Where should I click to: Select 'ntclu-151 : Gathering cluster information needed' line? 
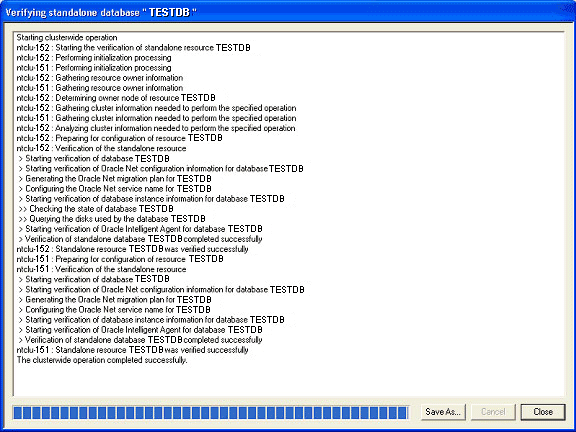156,118
